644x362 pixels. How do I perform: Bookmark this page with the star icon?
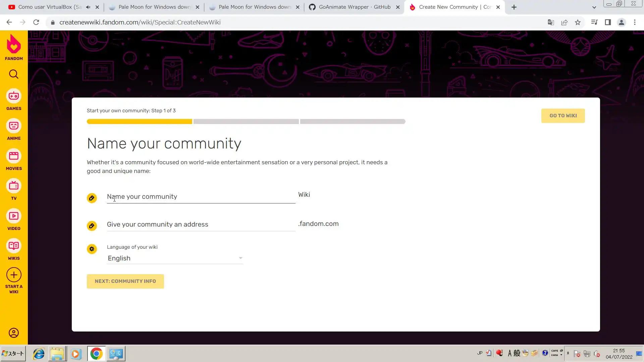(578, 22)
